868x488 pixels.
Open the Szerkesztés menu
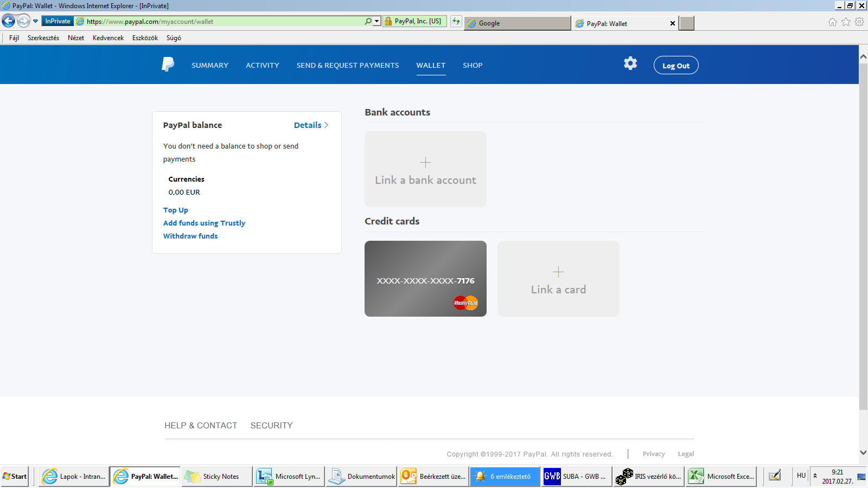point(43,38)
